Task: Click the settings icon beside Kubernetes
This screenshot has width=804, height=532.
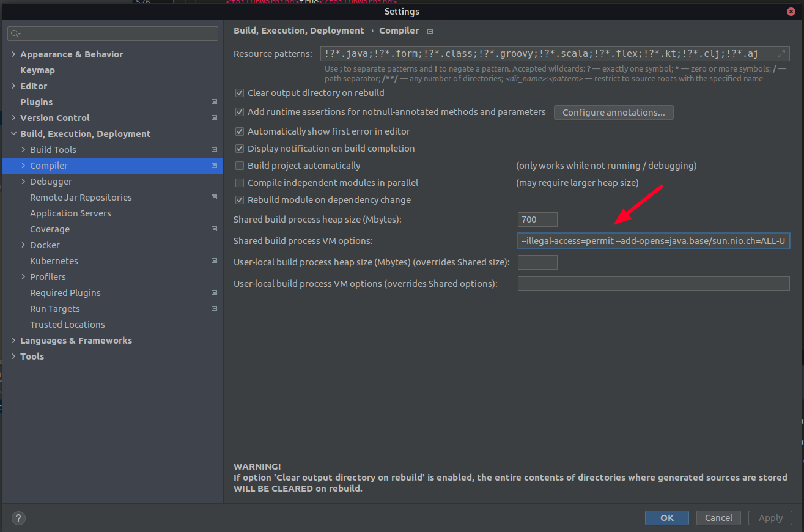Action: (x=213, y=260)
